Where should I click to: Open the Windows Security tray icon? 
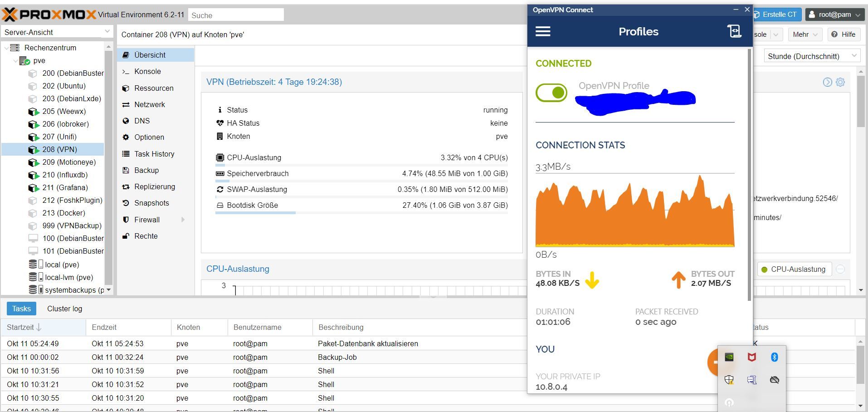pyautogui.click(x=729, y=380)
